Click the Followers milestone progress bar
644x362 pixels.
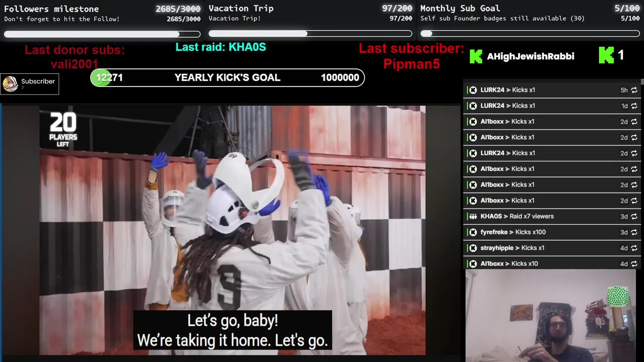pyautogui.click(x=102, y=34)
